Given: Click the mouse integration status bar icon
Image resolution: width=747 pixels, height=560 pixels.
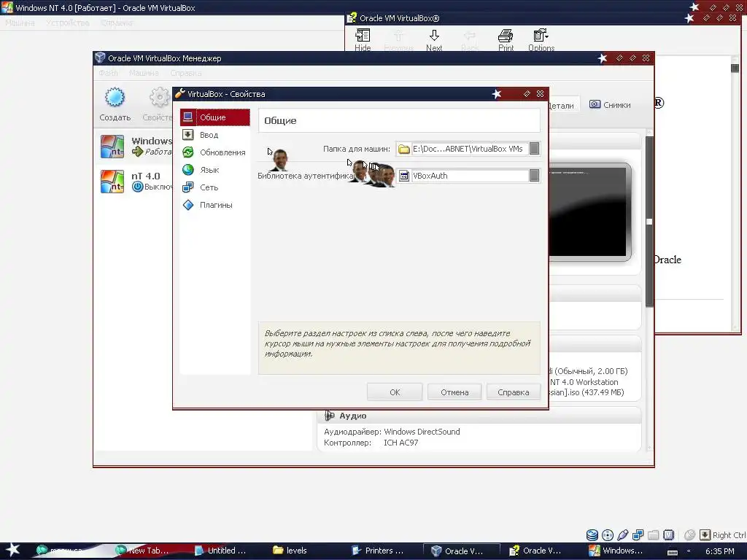Looking at the screenshot, I should (689, 534).
